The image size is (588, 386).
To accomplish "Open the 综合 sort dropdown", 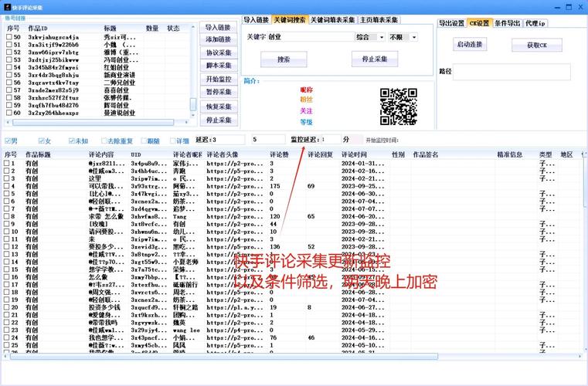I will point(371,37).
